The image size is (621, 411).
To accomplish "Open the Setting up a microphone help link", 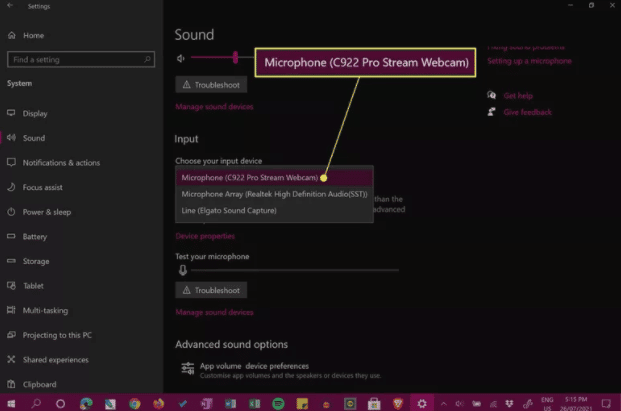I will click(x=529, y=61).
